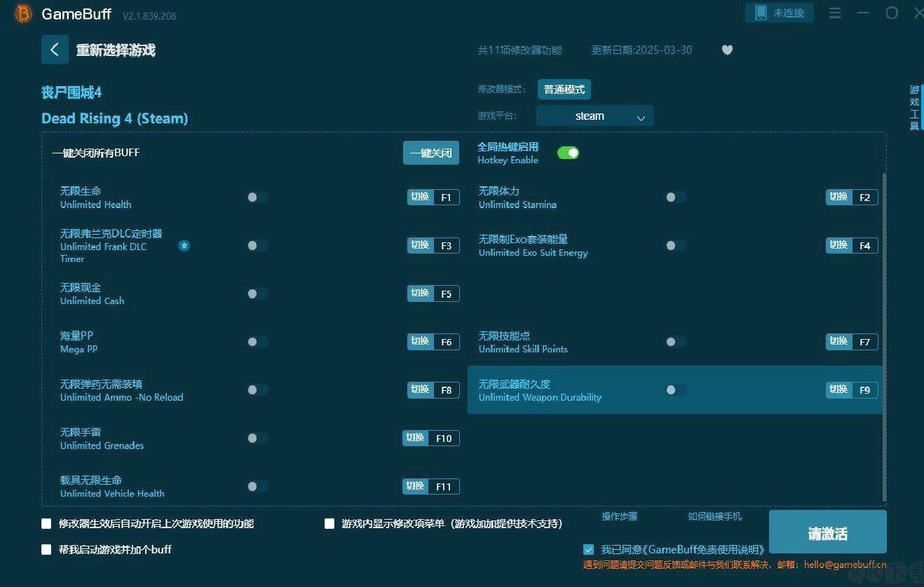Check auto-enable last used functions box
Viewport: 924px width, 587px height.
coord(46,523)
